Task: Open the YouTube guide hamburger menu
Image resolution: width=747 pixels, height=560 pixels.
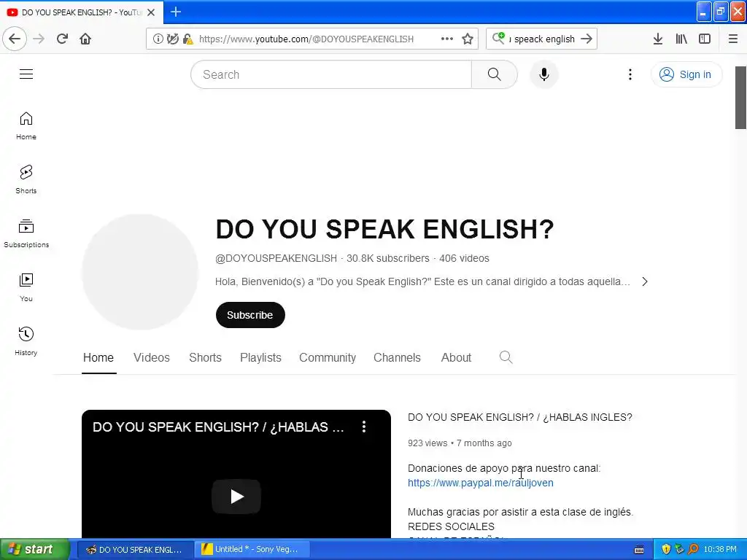Action: [26, 74]
